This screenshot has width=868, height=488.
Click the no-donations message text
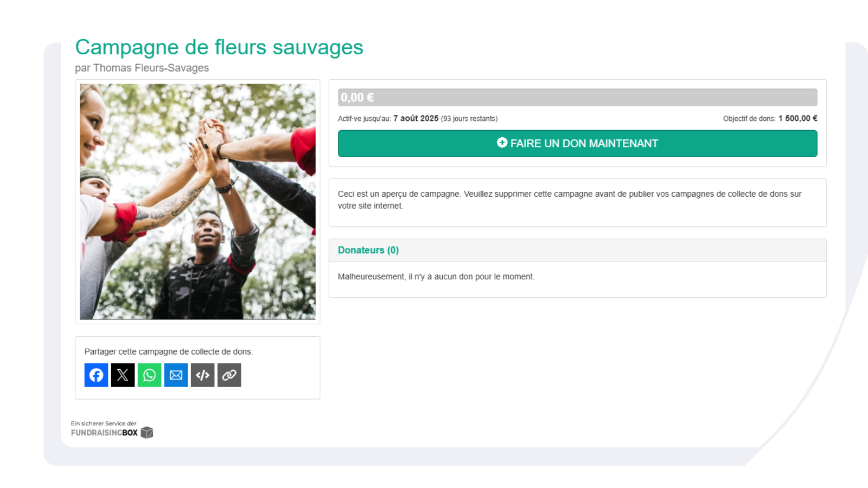[x=436, y=277]
